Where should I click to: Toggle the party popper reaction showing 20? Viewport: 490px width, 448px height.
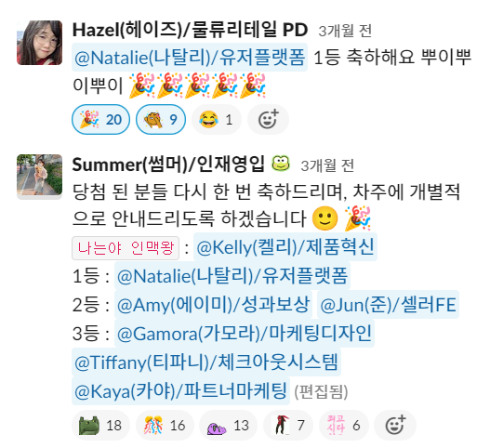pyautogui.click(x=100, y=119)
